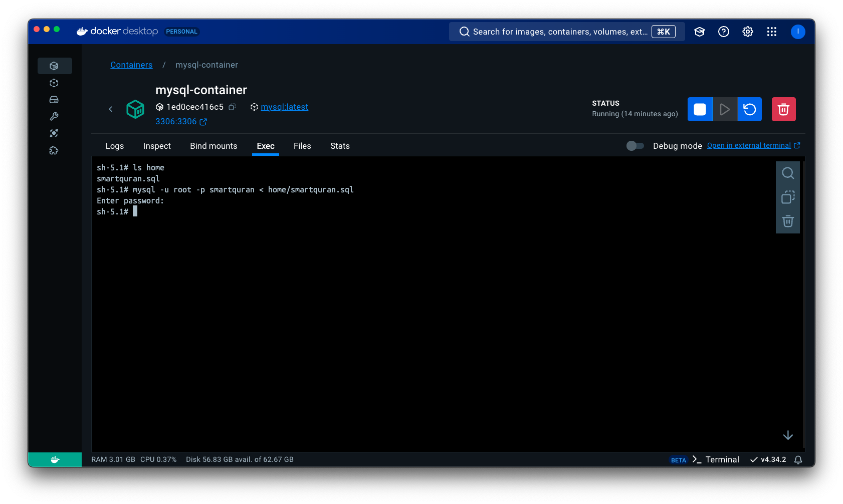Open Docker Desktop settings gear
The width and height of the screenshot is (843, 504).
coord(748,32)
